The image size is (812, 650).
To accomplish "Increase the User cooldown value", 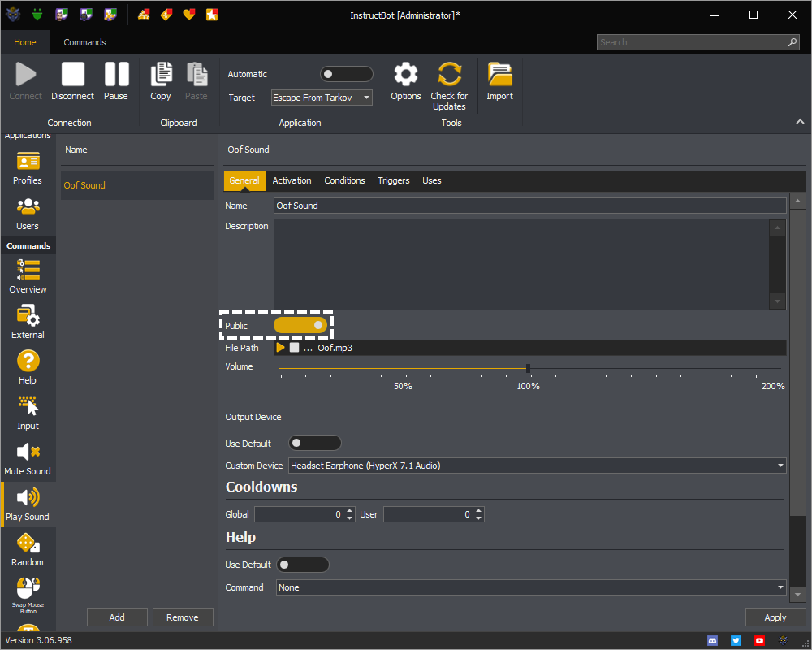I will coord(478,510).
